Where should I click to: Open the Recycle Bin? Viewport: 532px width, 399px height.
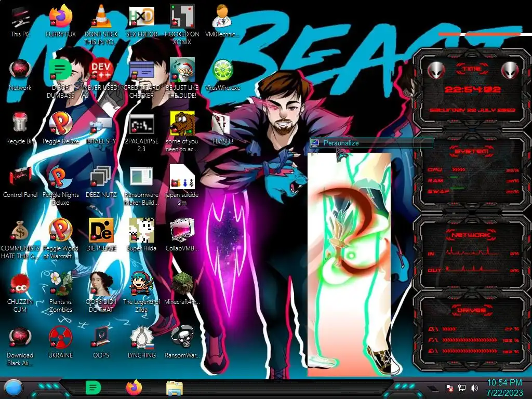pos(20,128)
